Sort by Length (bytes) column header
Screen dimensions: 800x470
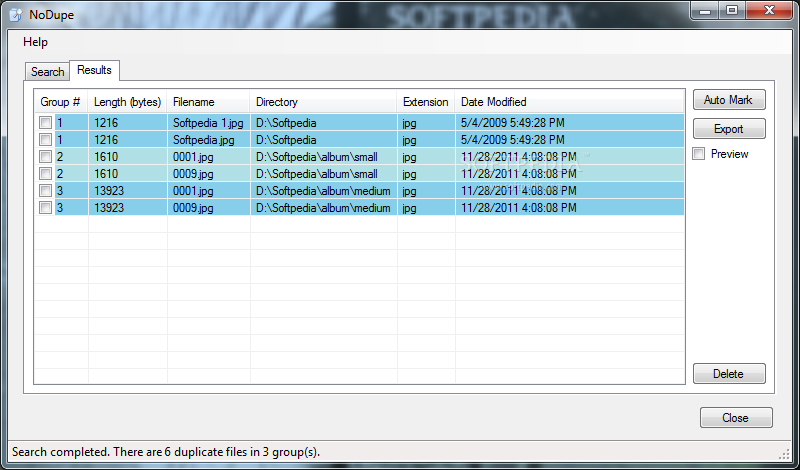(x=128, y=102)
